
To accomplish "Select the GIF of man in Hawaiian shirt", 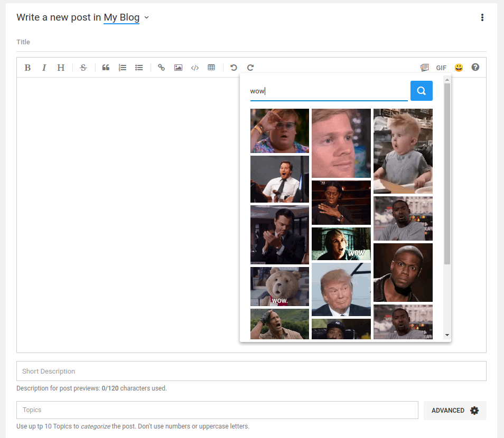I will 279,131.
